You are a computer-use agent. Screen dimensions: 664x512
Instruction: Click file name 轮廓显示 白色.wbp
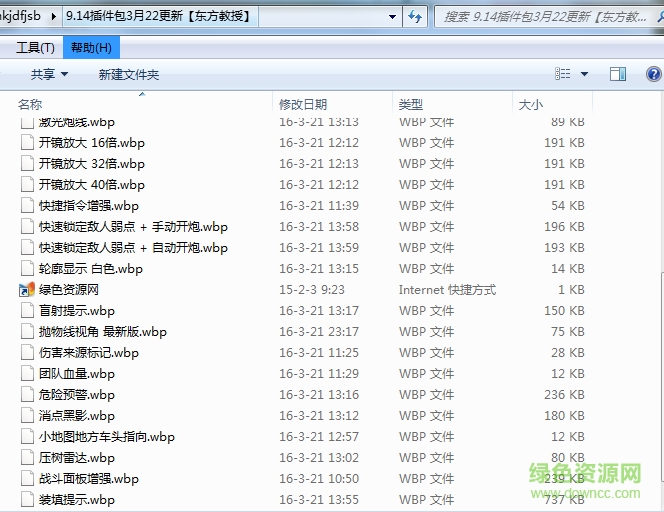point(91,268)
